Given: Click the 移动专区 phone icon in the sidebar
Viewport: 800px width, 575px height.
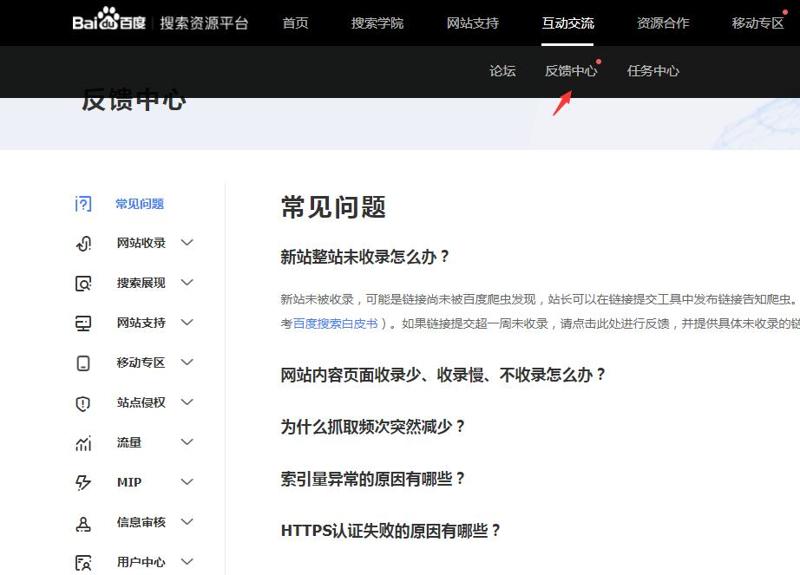Looking at the screenshot, I should (x=83, y=363).
